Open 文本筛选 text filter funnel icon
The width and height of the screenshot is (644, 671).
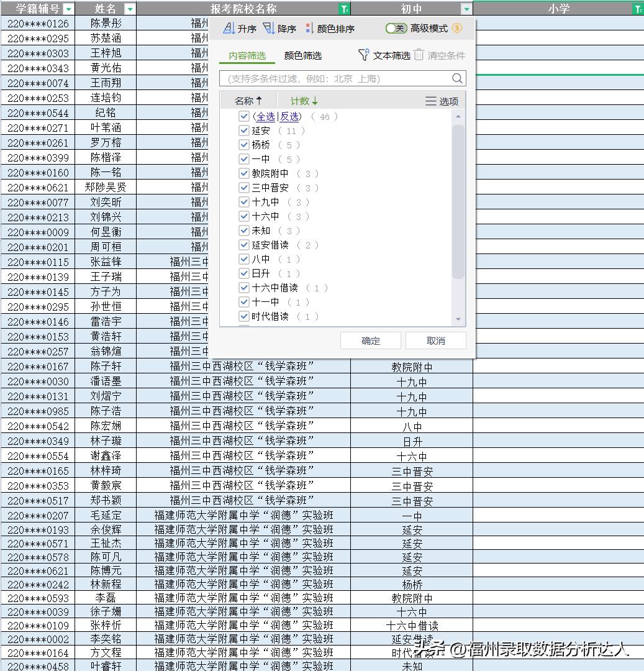(x=364, y=55)
